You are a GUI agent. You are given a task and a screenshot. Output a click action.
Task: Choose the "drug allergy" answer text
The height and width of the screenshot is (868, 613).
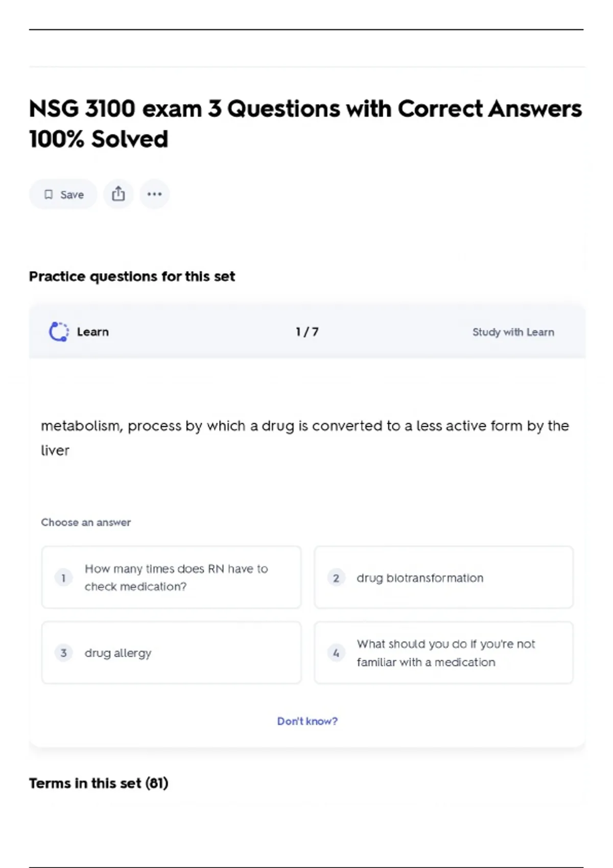[x=118, y=653]
